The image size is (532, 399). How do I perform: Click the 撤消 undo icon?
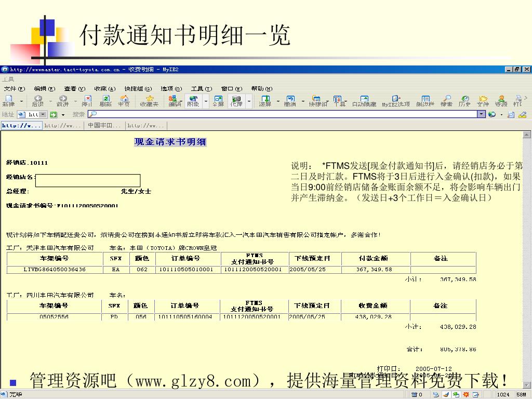coord(290,101)
